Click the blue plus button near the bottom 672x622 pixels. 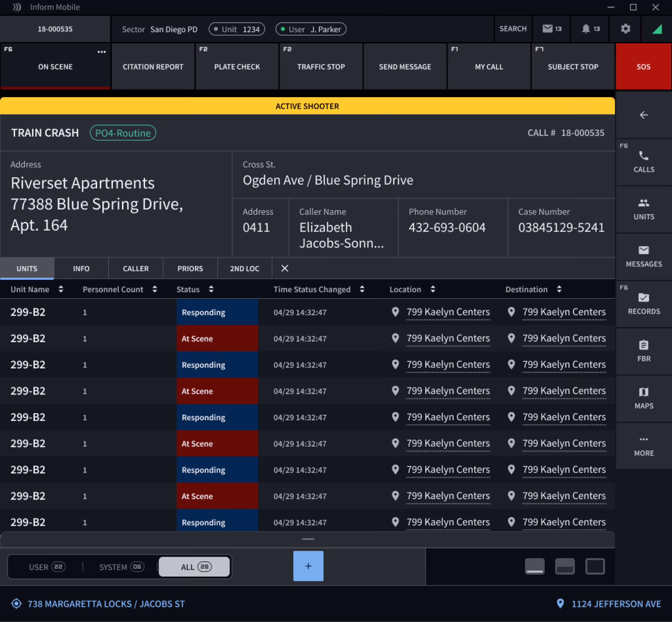308,566
